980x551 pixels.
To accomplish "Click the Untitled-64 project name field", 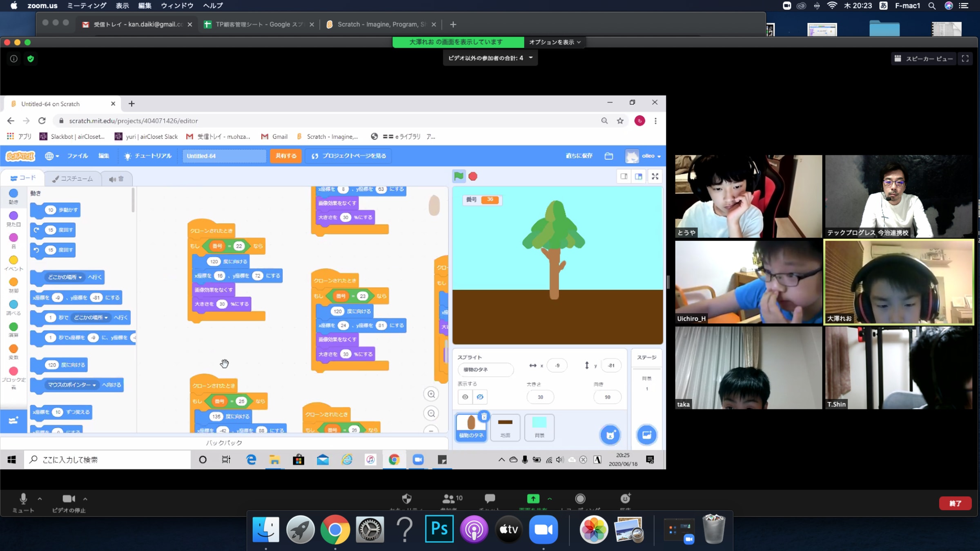I will pos(224,156).
